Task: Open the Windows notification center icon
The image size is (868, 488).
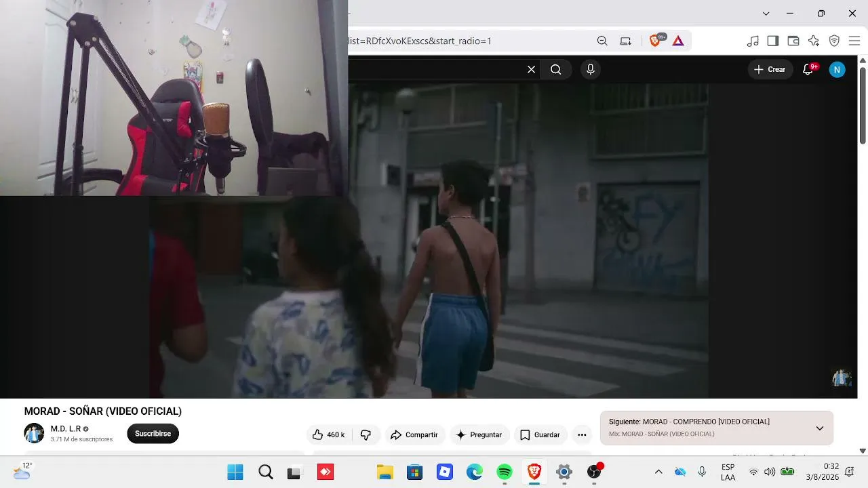Action: pyautogui.click(x=850, y=472)
